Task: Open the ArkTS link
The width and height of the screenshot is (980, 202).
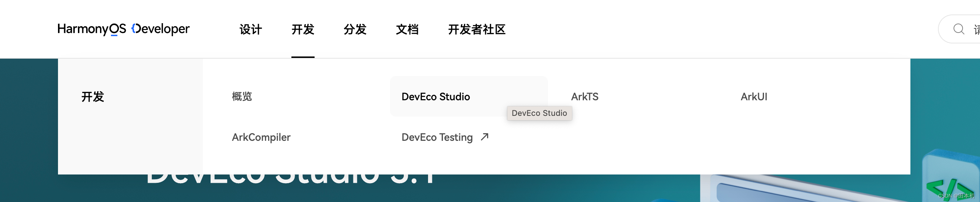Action: point(585,96)
